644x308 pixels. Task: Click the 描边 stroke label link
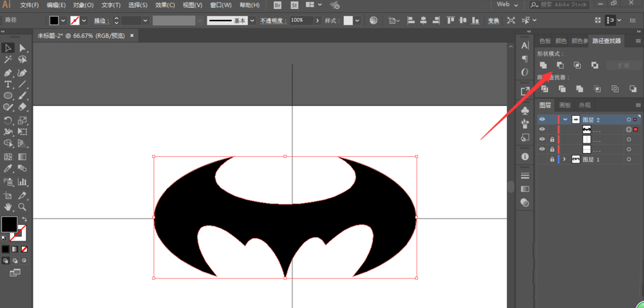101,21
